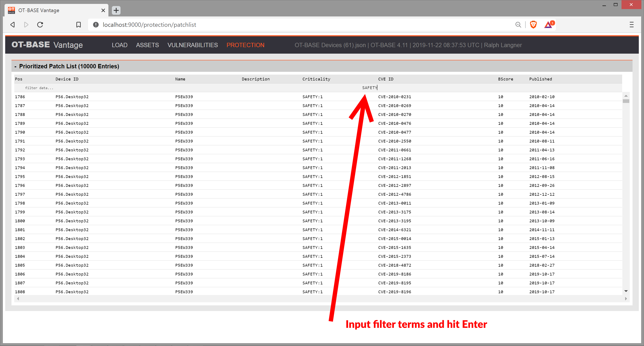Click the BScore column header

[506, 79]
